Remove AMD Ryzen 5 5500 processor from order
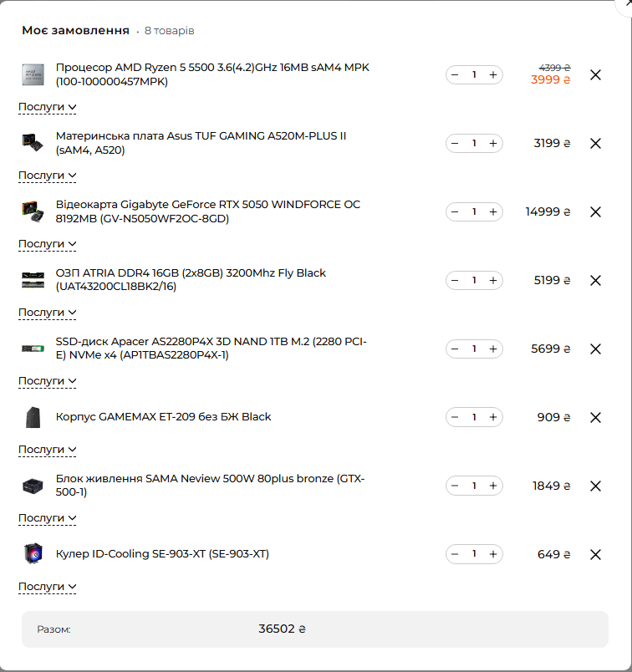This screenshot has width=632, height=672. 595,75
